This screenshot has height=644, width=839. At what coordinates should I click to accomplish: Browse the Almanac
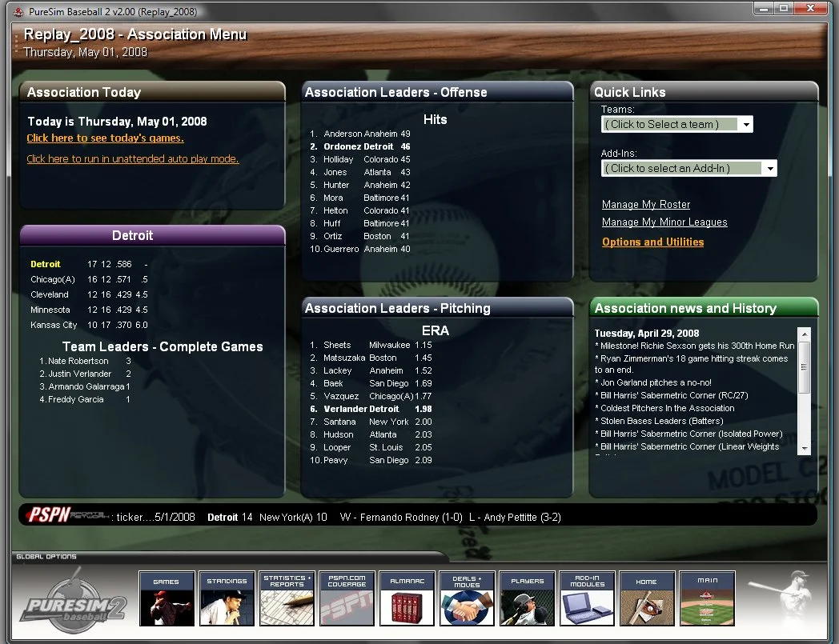(x=407, y=598)
